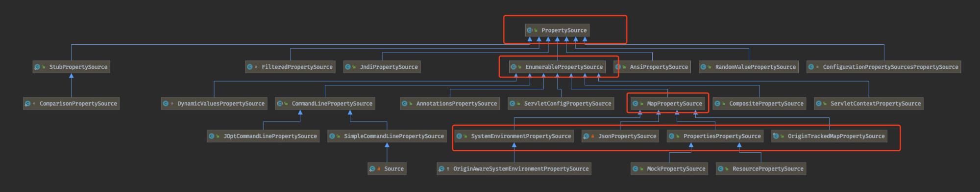Click the class icon beside StubPropertySource
Image resolution: width=980 pixels, height=192 pixels.
37,67
